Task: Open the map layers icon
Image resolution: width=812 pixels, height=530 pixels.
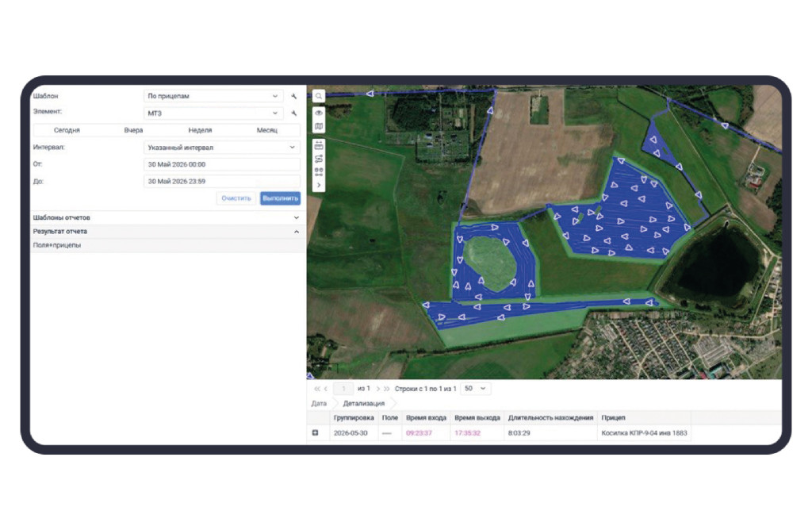Action: tap(319, 126)
